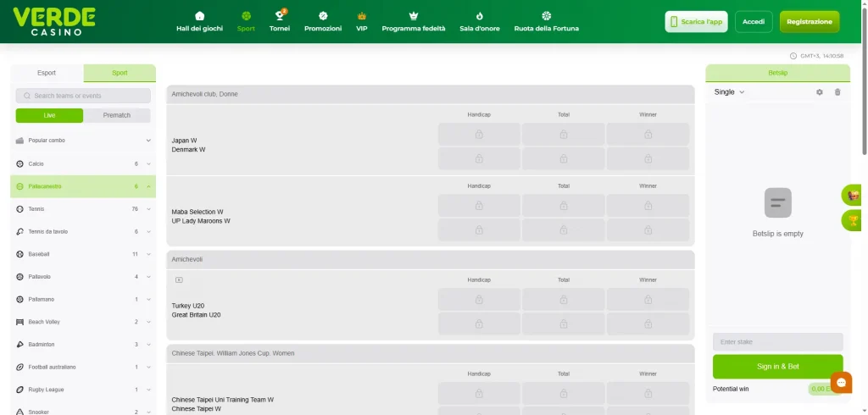Click the Ruota della Fortuna wheel icon
This screenshot has width=868, height=415.
point(547,16)
